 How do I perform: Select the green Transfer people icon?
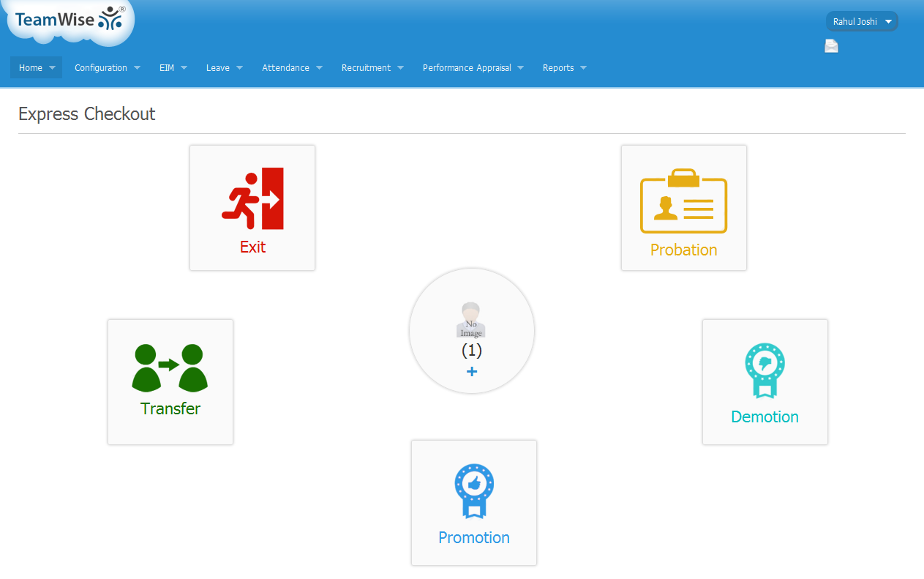pos(170,367)
